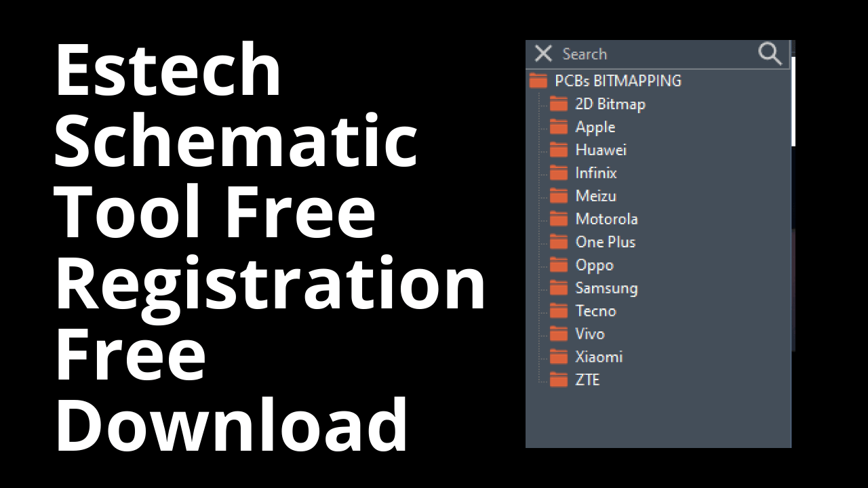Select the Meizu folder
Screen dimensions: 868x488
(595, 195)
